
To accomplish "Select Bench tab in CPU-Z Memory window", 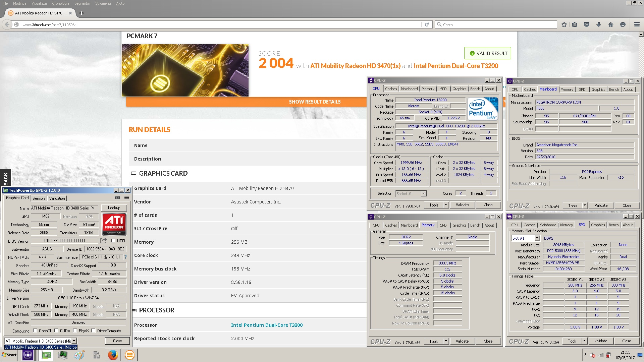I will click(475, 225).
